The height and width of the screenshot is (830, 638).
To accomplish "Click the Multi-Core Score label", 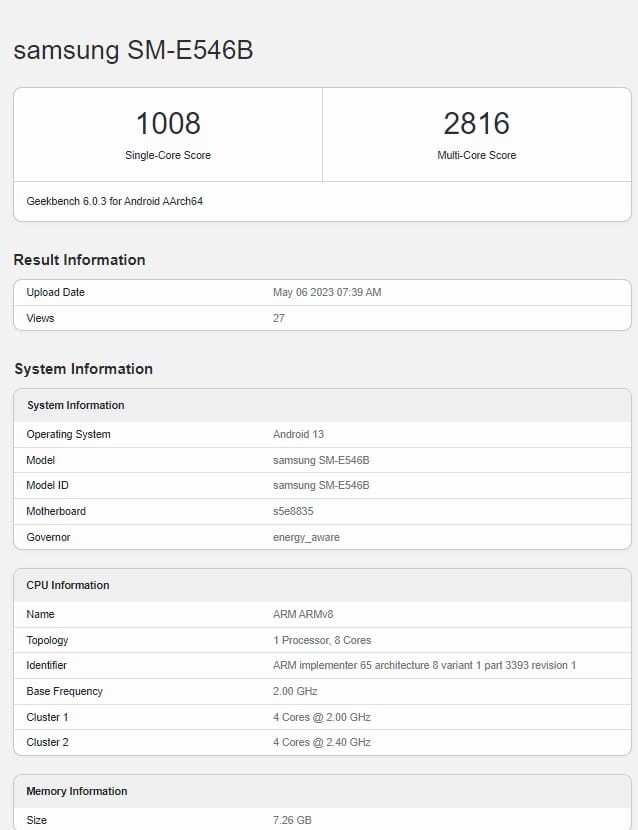I will coord(476,155).
